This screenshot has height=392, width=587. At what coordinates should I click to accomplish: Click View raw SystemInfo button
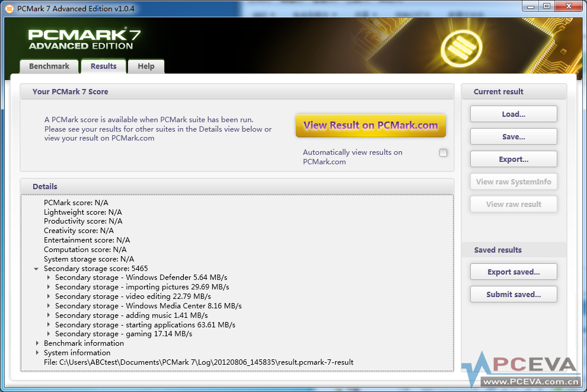tap(513, 181)
